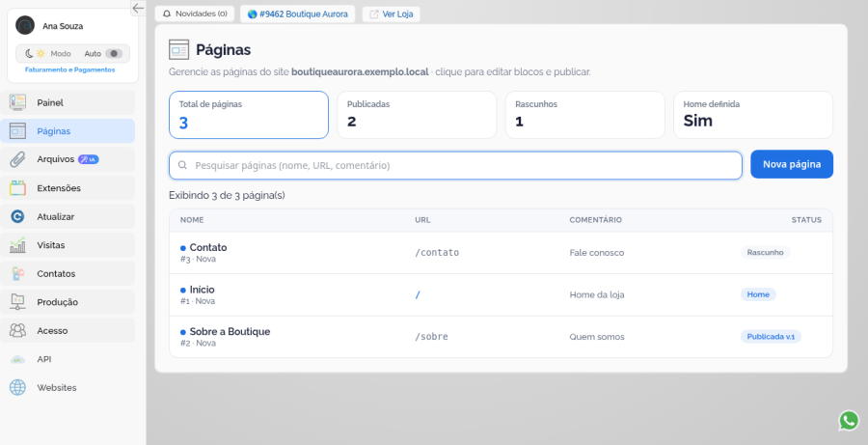
Task: Click the / URL of Inicio
Action: point(418,294)
